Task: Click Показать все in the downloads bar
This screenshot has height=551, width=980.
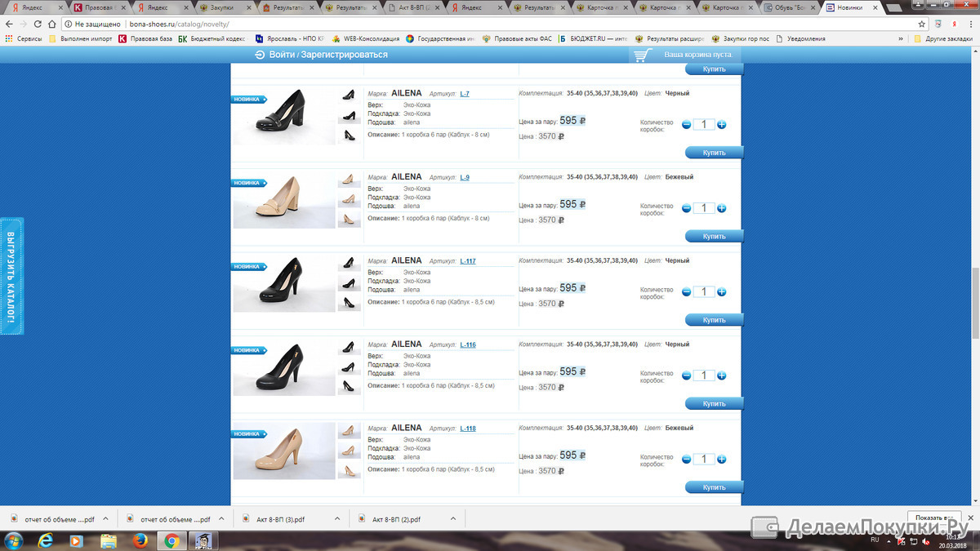Action: tap(933, 518)
